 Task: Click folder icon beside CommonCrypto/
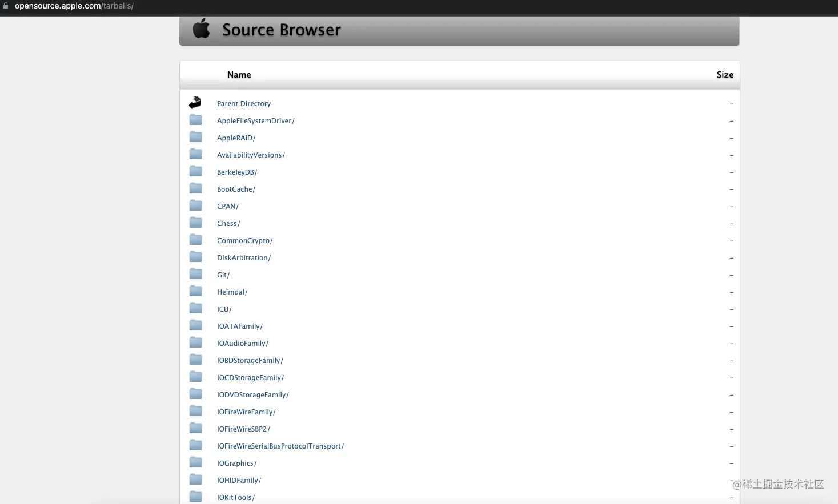pyautogui.click(x=195, y=240)
